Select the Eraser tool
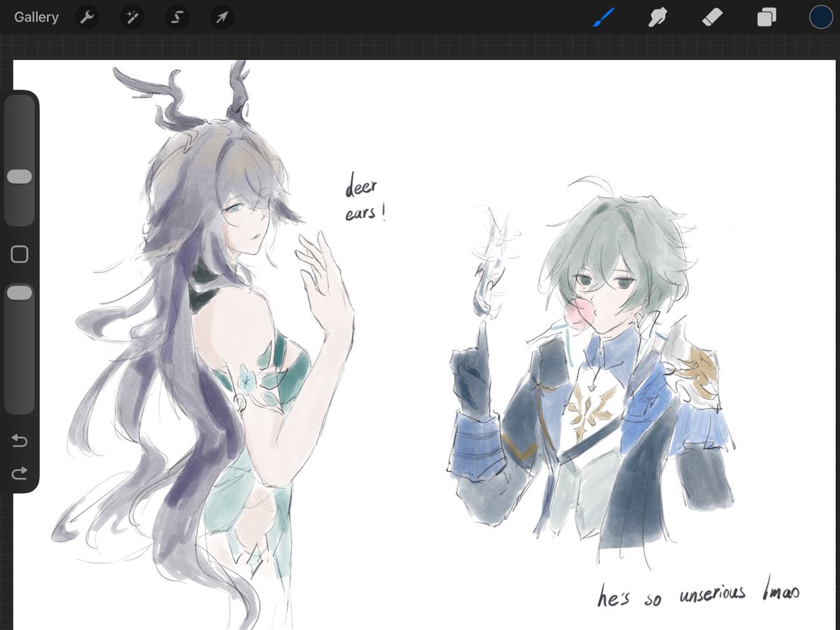This screenshot has width=840, height=630. [x=712, y=17]
